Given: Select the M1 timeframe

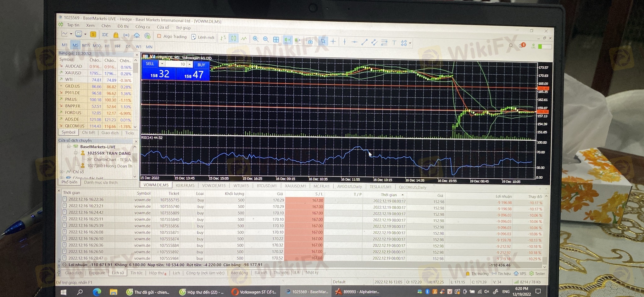Looking at the screenshot, I should click(64, 45).
